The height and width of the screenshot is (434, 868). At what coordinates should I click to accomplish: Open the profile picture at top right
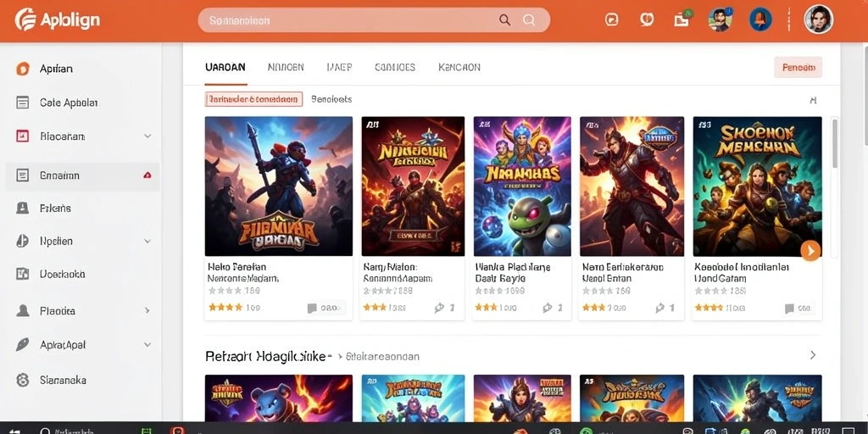click(x=818, y=19)
